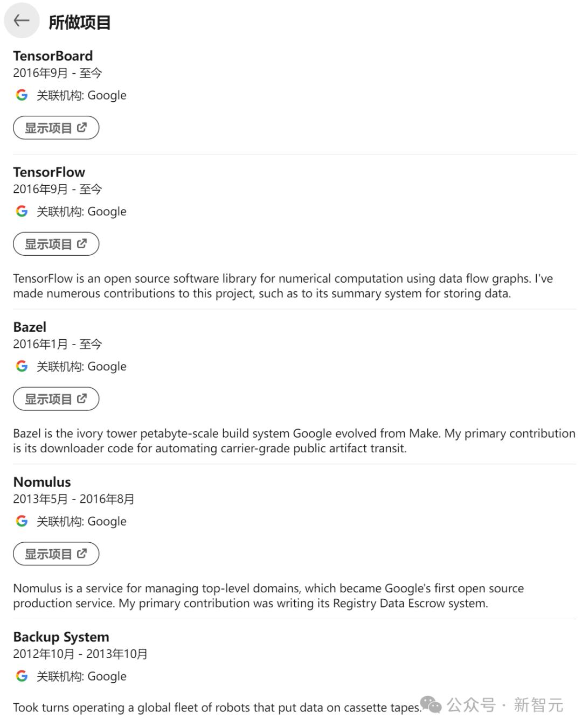The height and width of the screenshot is (728, 582).
Task: Open the Nomulus 显示项目 button
Action: 56,554
